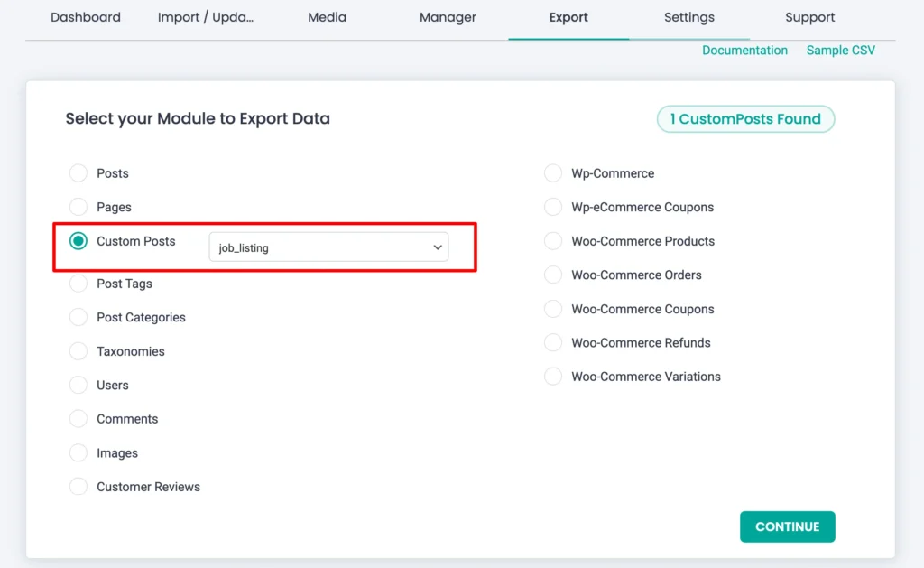Viewport: 924px width, 568px height.
Task: Open the Documentation link
Action: [744, 51]
